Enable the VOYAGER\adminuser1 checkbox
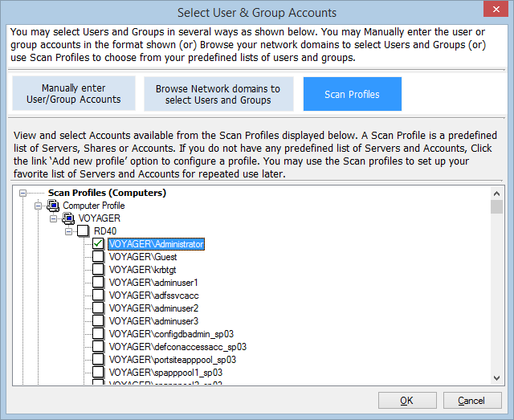Screen dimensions: 514x420 [x=98, y=283]
